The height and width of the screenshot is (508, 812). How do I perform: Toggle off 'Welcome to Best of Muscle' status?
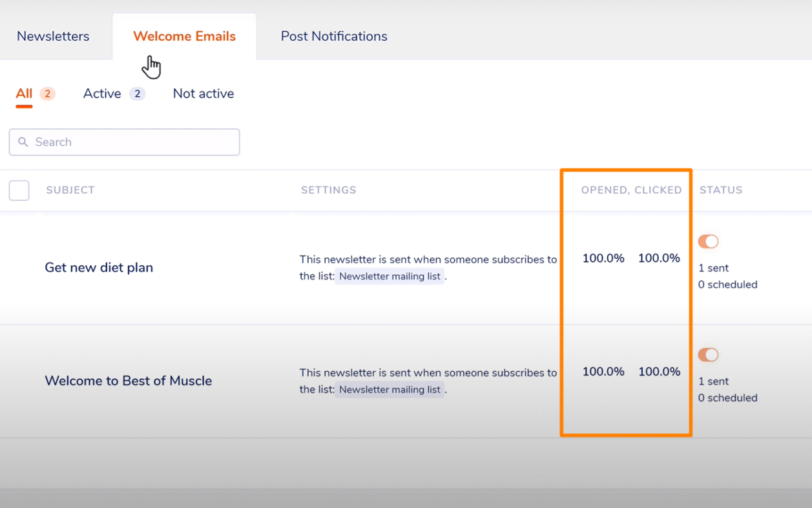click(708, 355)
